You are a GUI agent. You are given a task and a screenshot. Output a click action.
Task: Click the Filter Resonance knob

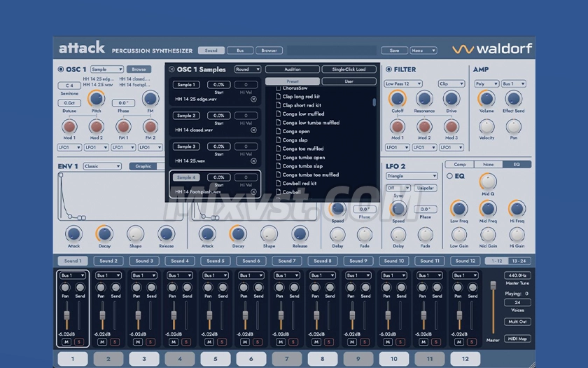point(424,99)
